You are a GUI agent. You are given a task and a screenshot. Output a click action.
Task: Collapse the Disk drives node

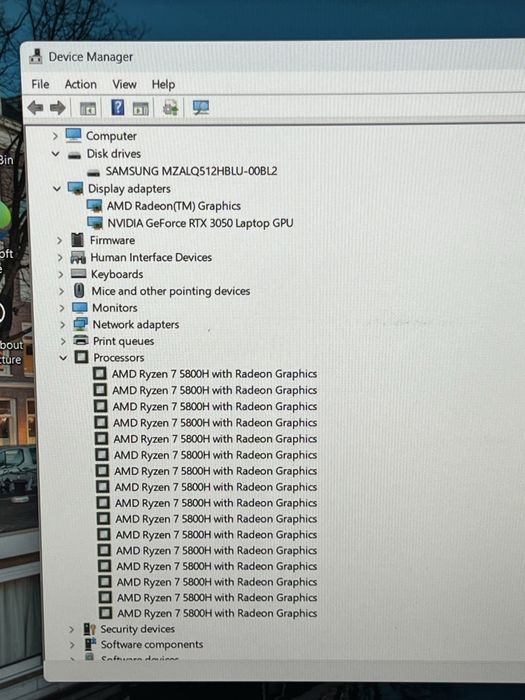[x=55, y=154]
